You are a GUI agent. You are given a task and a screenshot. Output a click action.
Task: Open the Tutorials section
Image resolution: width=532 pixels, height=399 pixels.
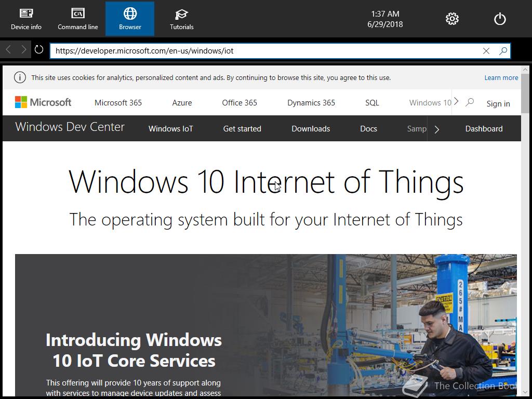[181, 19]
